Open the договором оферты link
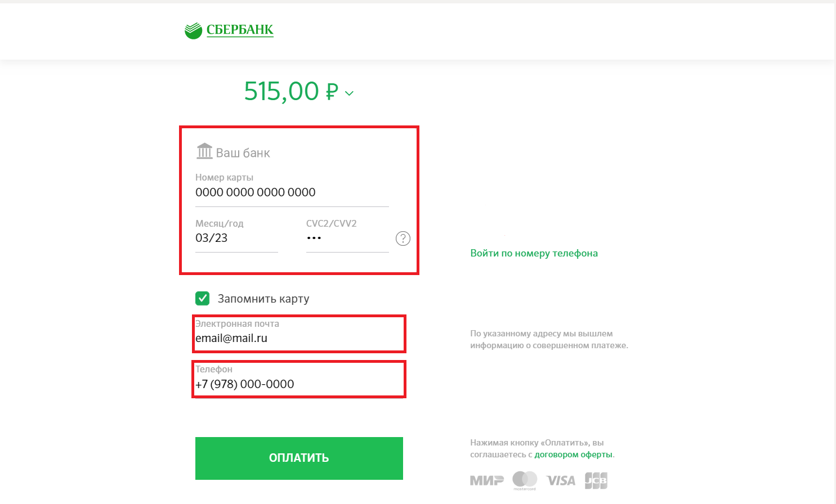836x504 pixels. 573,454
